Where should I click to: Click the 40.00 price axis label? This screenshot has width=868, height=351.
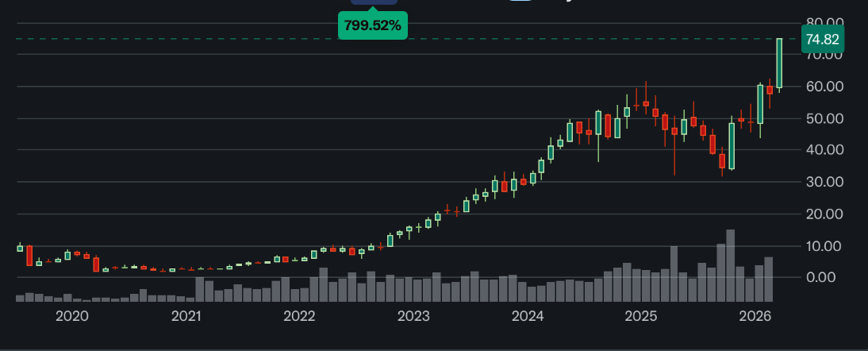click(824, 149)
